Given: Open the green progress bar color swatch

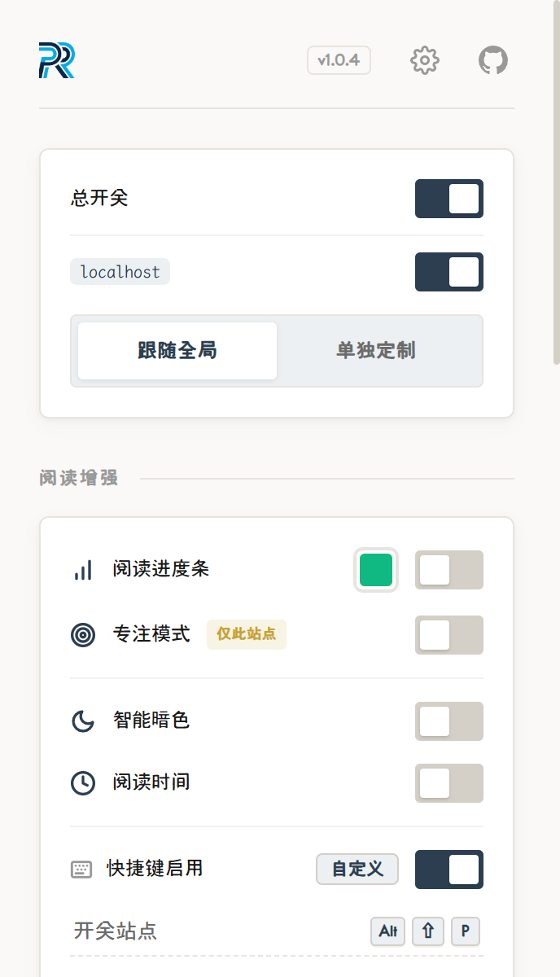Looking at the screenshot, I should click(376, 570).
